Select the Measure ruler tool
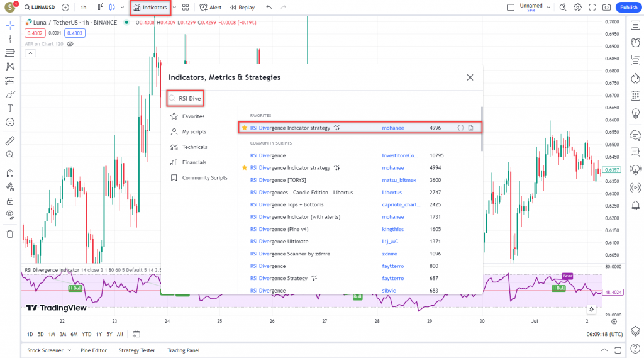This screenshot has height=358, width=644. [x=10, y=140]
